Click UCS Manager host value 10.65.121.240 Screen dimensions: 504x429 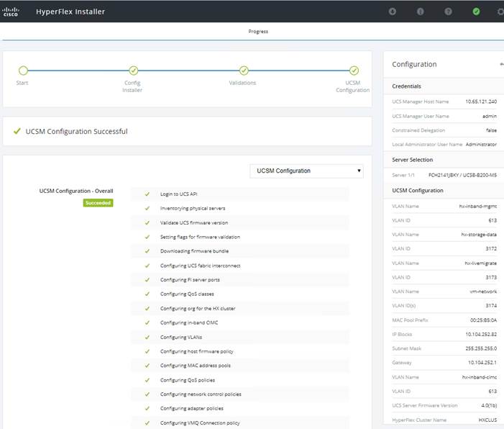pyautogui.click(x=481, y=101)
